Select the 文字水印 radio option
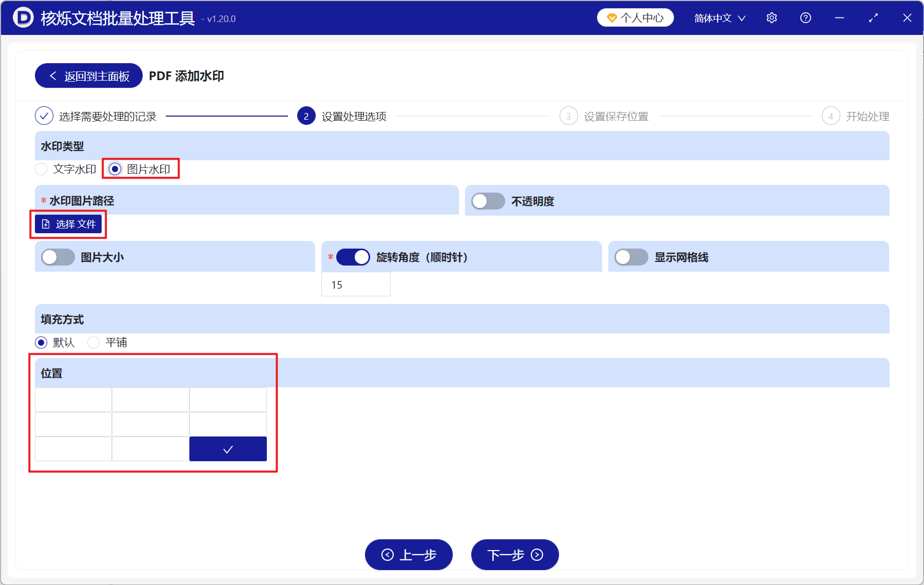The width and height of the screenshot is (924, 585). click(41, 169)
